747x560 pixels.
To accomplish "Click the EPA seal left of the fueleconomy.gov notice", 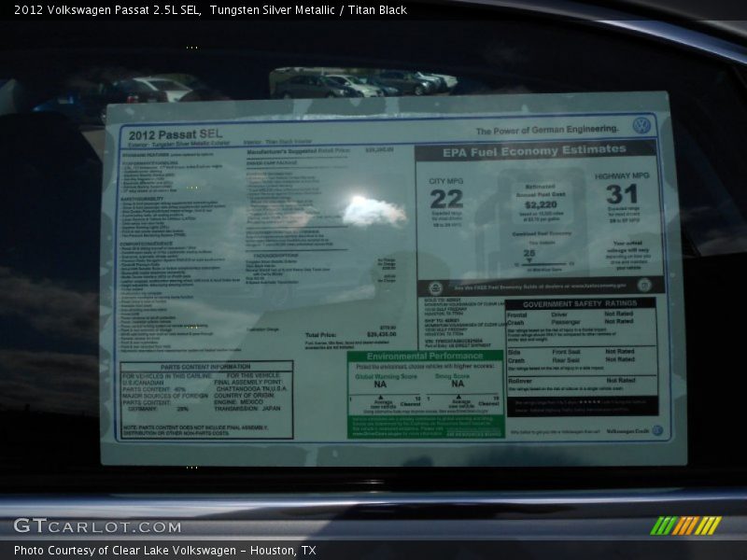I will (435, 288).
